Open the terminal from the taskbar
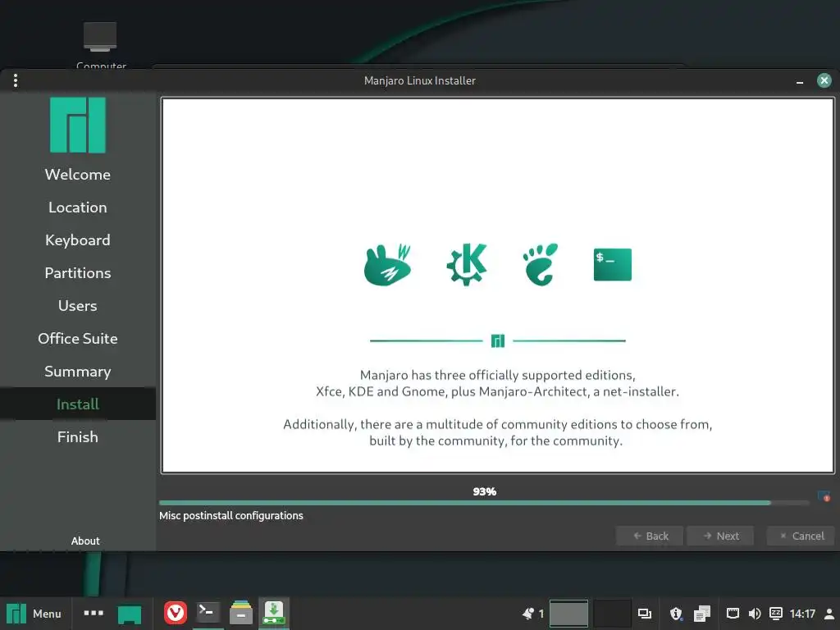 click(208, 613)
